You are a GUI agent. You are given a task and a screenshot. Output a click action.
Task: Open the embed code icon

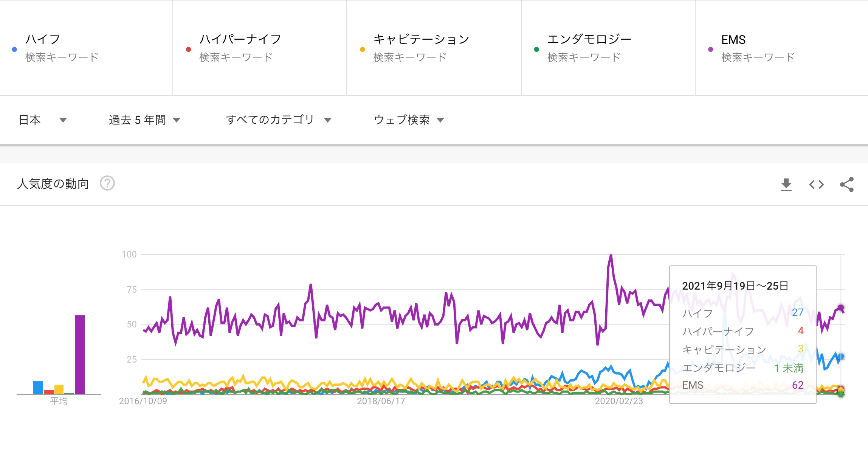816,185
